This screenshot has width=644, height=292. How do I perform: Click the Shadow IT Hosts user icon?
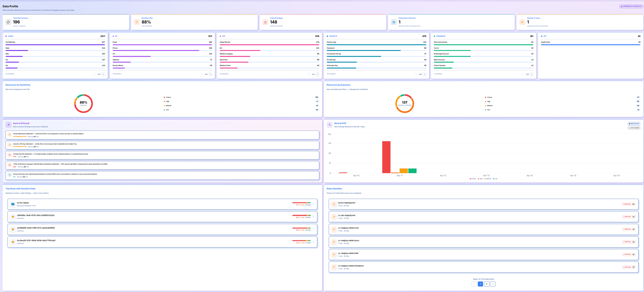[x=522, y=22]
